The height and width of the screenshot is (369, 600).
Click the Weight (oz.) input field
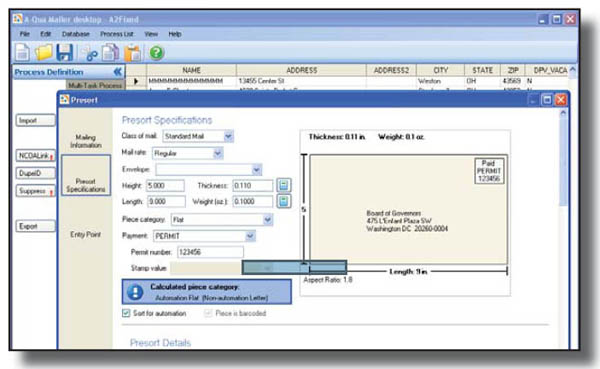point(253,201)
